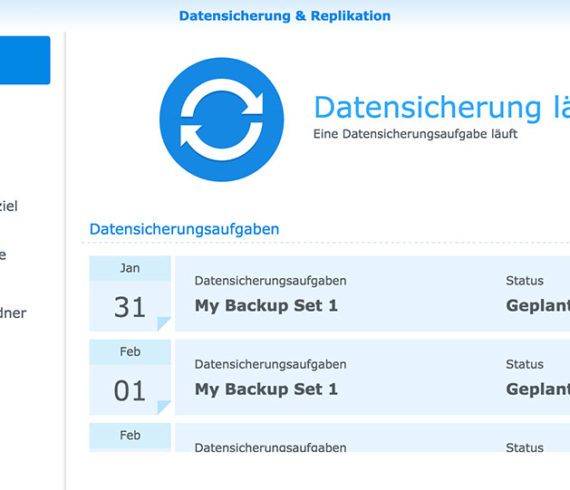Click the Feb 01 calendar date tile
Image resolution: width=570 pixels, height=490 pixels.
click(130, 377)
